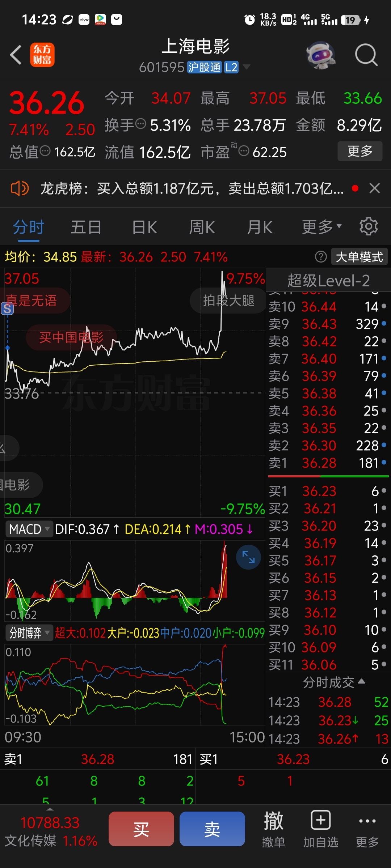
Task: Expand the 更多 chart period dropdown
Action: click(322, 227)
